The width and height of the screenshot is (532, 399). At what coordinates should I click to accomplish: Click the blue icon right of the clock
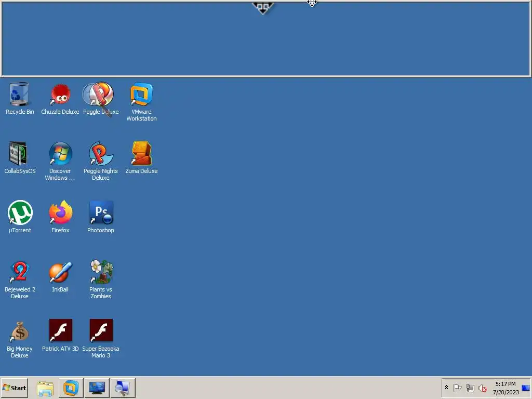[x=526, y=388]
